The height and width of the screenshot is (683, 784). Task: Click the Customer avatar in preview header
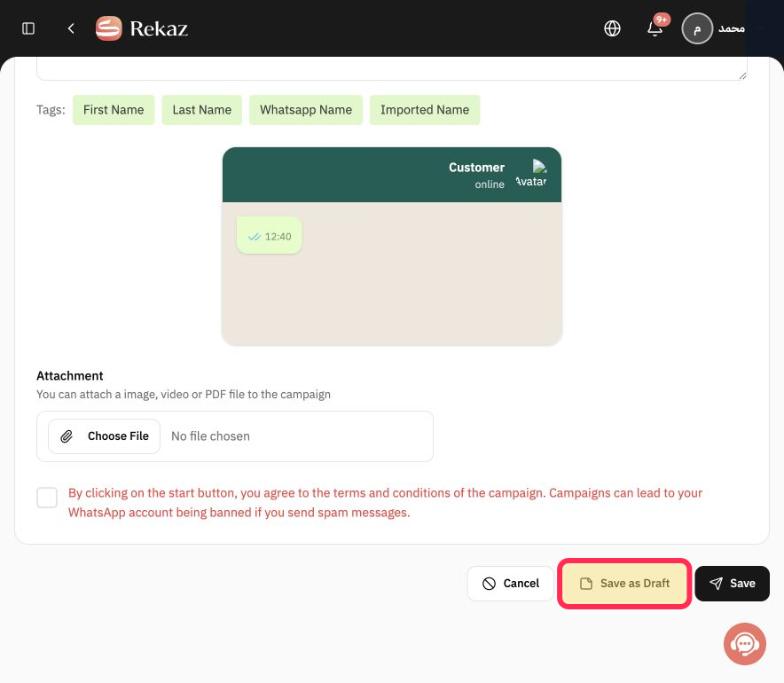[x=531, y=174]
